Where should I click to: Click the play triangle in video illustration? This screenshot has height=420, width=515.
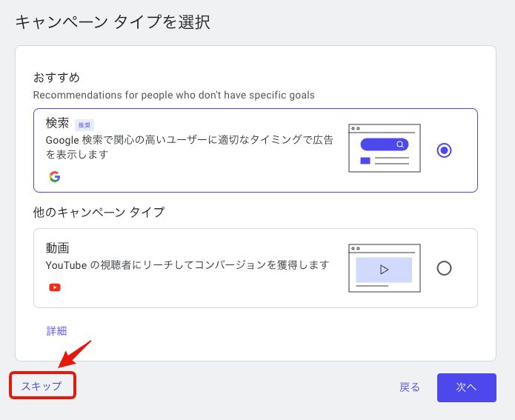click(x=384, y=270)
